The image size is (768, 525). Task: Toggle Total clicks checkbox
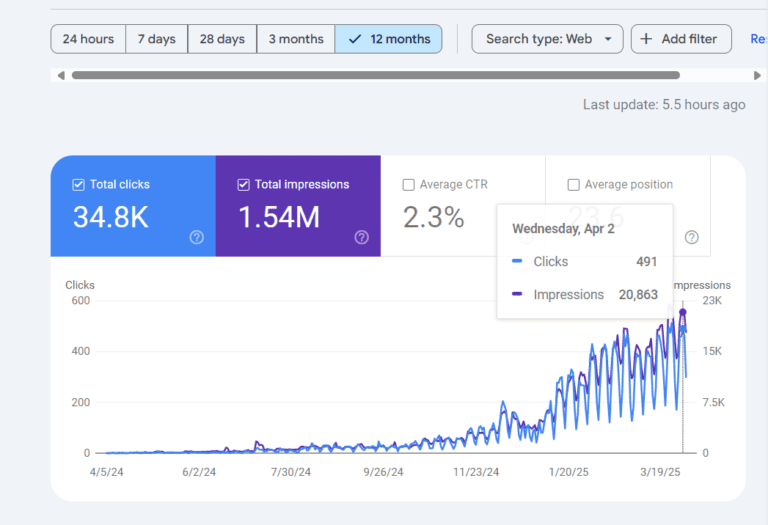79,185
